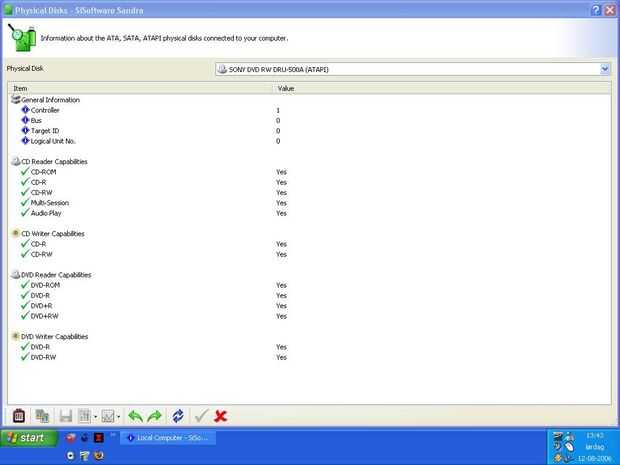Image resolution: width=620 pixels, height=465 pixels.
Task: Click the black square red X quick launch icon
Action: click(99, 437)
